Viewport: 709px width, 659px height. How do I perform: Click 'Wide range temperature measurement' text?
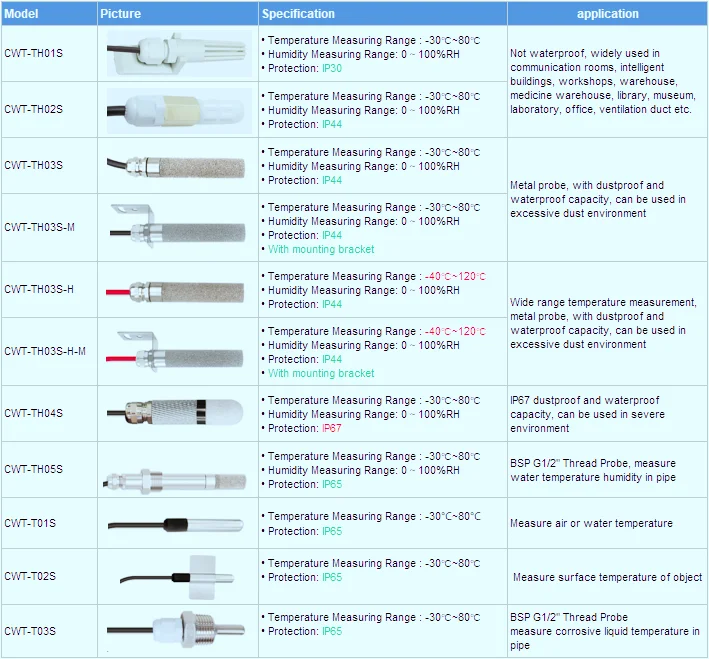pyautogui.click(x=603, y=302)
